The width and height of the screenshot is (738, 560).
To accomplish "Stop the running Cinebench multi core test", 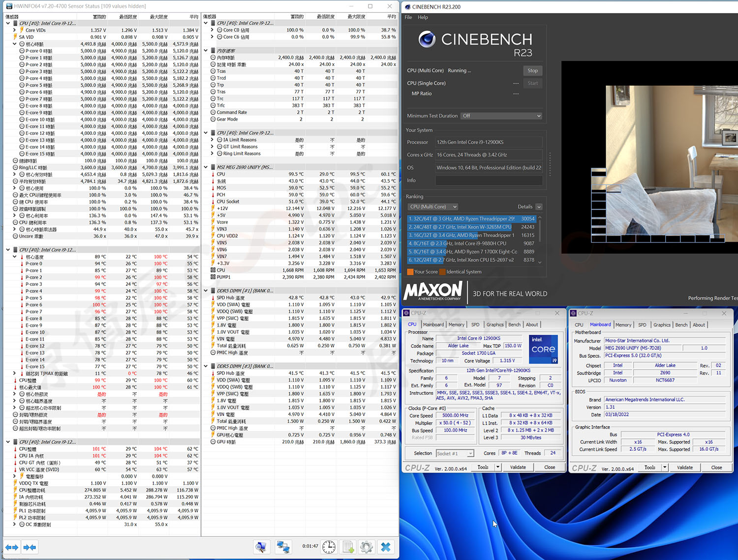I will pos(532,70).
